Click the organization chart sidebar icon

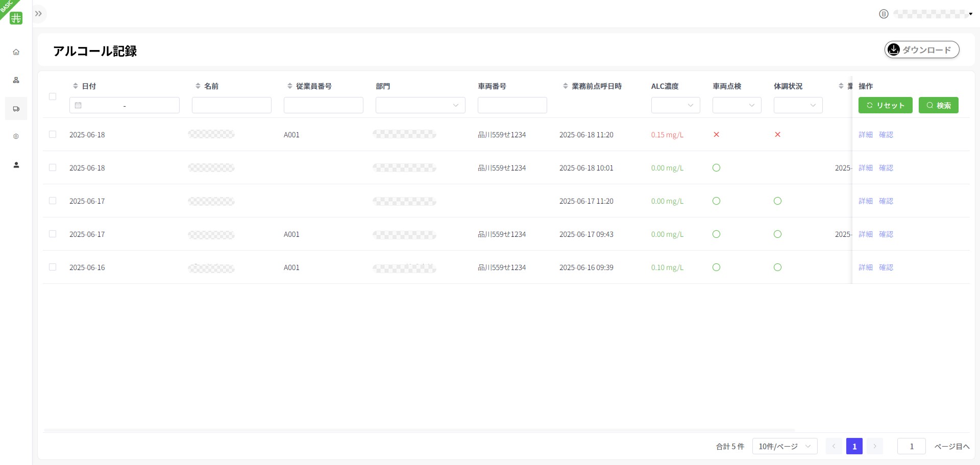coord(16,80)
